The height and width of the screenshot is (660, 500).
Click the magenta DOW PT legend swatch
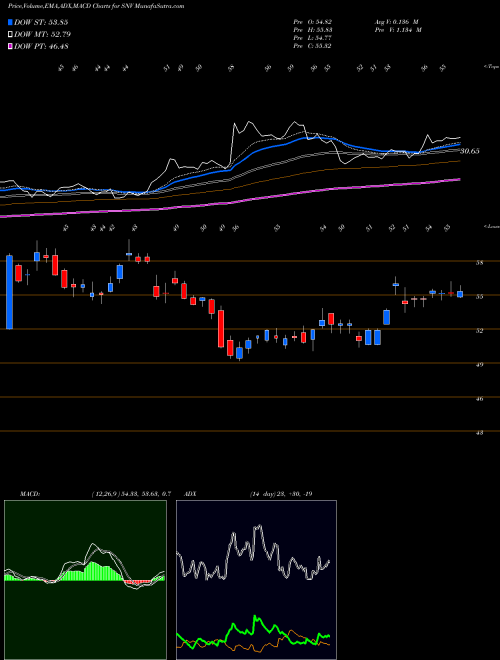point(10,46)
